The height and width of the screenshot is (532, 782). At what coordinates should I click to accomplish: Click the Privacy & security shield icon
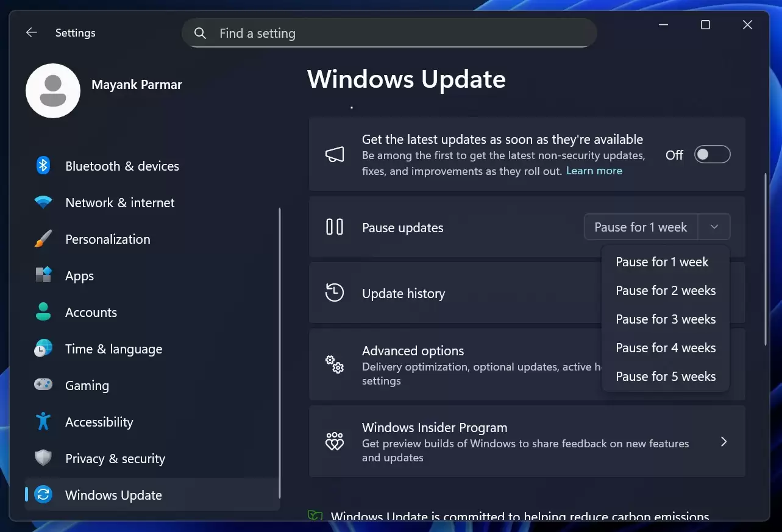pyautogui.click(x=43, y=458)
